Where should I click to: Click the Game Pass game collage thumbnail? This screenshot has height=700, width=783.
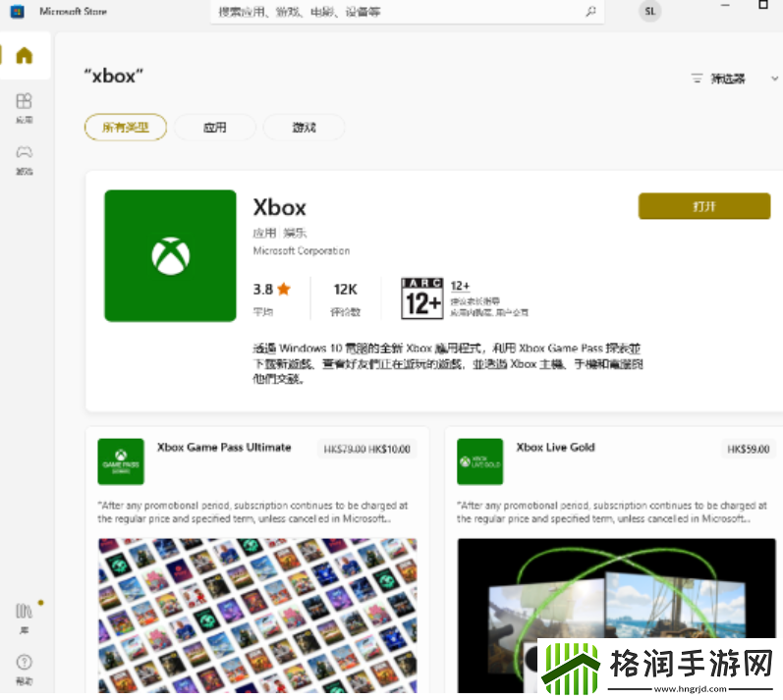[256, 616]
